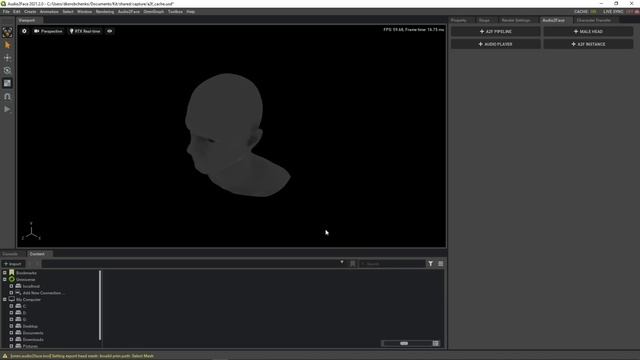The width and height of the screenshot is (640, 360).
Task: Select the Omniverse green icon row
Action: coord(12,279)
